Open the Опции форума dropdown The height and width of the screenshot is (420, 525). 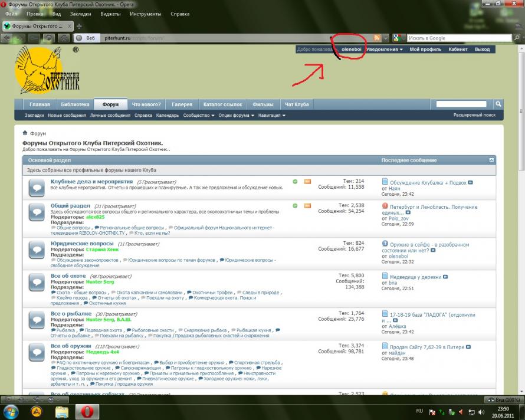pos(236,116)
